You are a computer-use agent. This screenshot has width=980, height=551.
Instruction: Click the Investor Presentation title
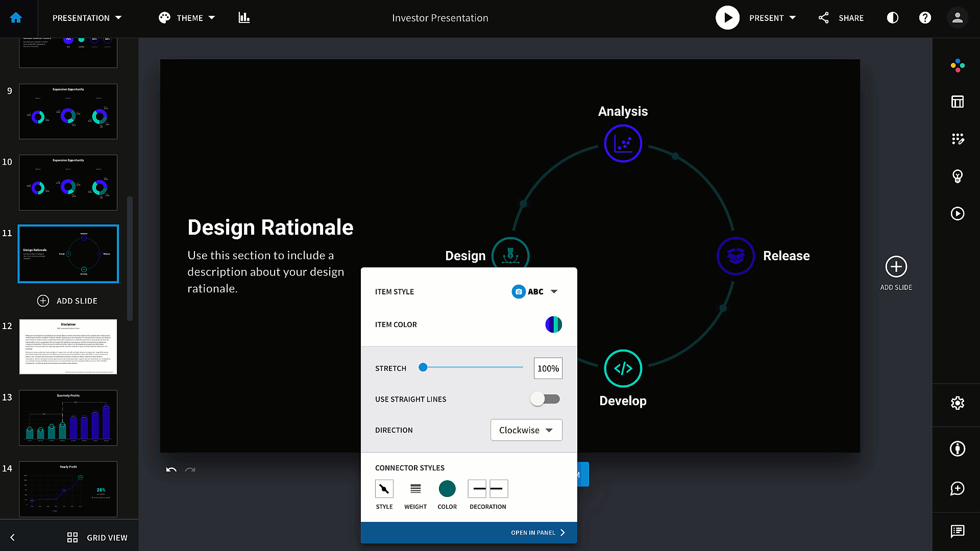tap(440, 18)
